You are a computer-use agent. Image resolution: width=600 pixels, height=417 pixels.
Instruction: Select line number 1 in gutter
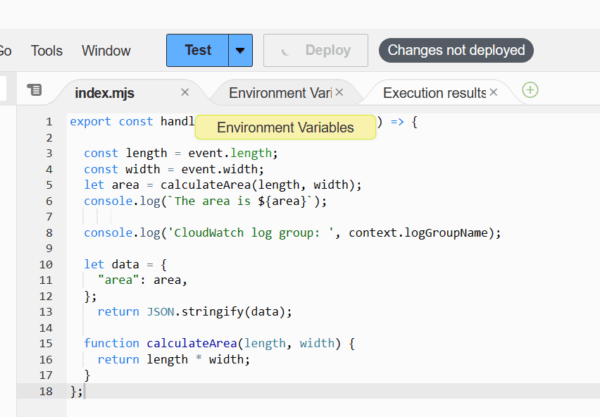[x=49, y=122]
